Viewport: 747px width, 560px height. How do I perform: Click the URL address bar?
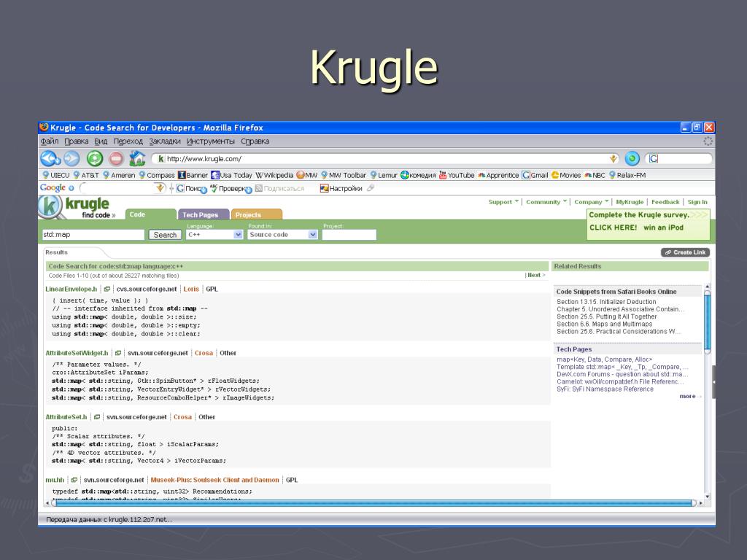pyautogui.click(x=386, y=158)
